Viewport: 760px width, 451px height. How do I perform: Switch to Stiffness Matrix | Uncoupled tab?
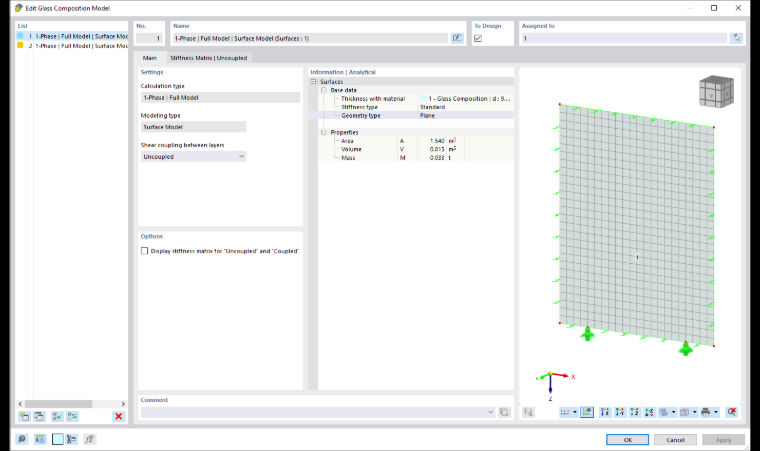208,58
